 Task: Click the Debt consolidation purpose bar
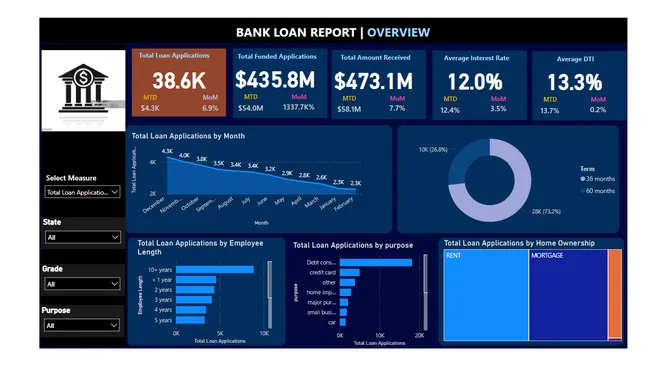point(376,262)
